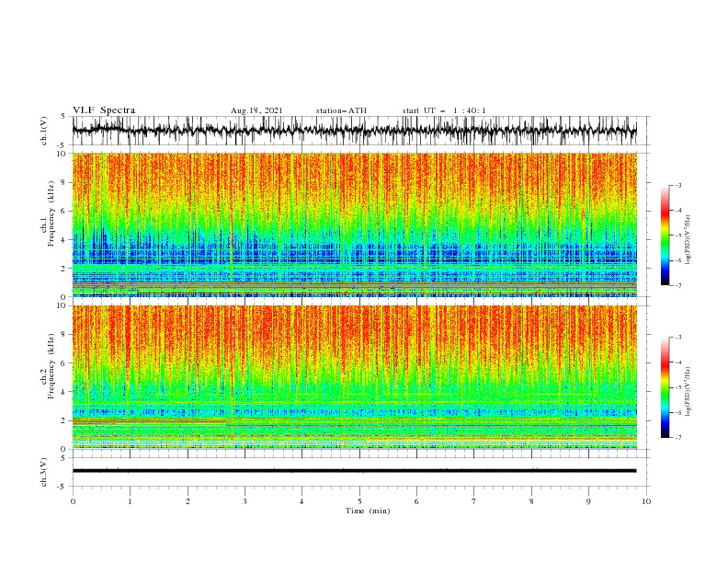Image resolution: width=728 pixels, height=563 pixels.
Task: Click the "-5" tick on ch.3(V) axis
Action: pyautogui.click(x=63, y=487)
